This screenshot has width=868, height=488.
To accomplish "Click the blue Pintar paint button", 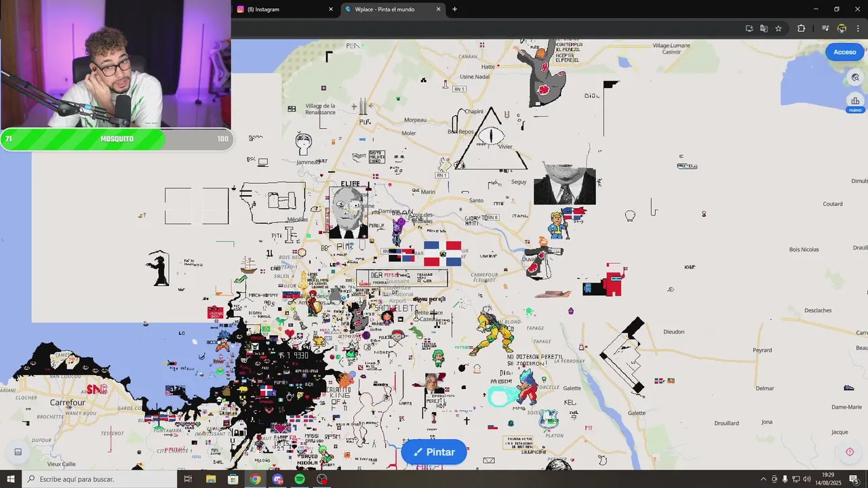I will (434, 452).
